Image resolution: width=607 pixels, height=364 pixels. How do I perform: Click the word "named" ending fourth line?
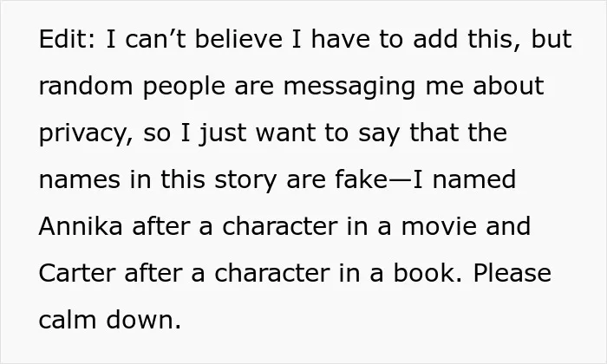pyautogui.click(x=474, y=179)
